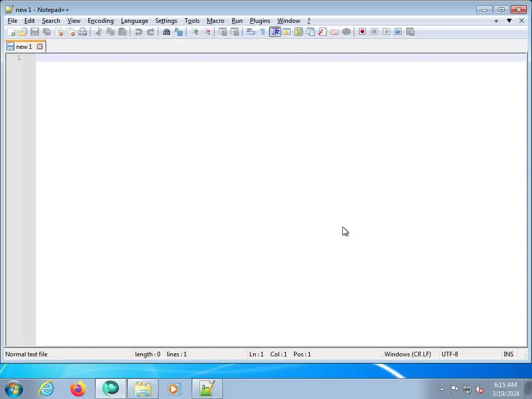The height and width of the screenshot is (399, 532).
Task: Click the X at menu bar right
Action: [x=522, y=21]
